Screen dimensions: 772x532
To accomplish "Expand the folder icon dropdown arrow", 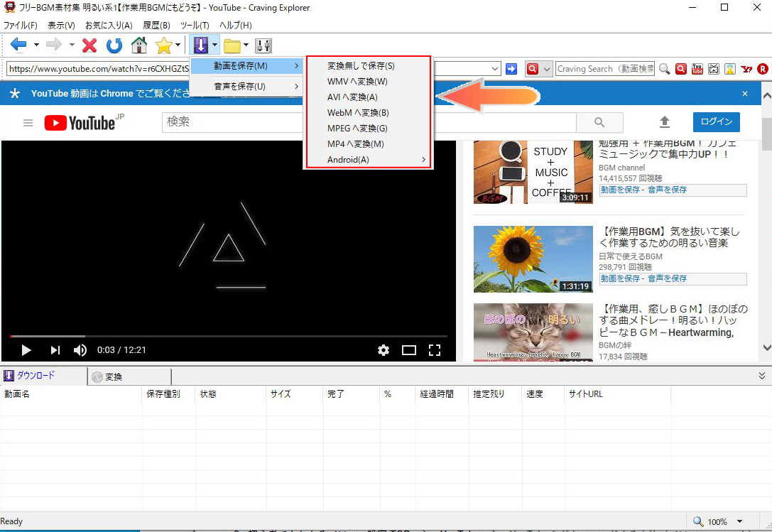I will pos(246,45).
